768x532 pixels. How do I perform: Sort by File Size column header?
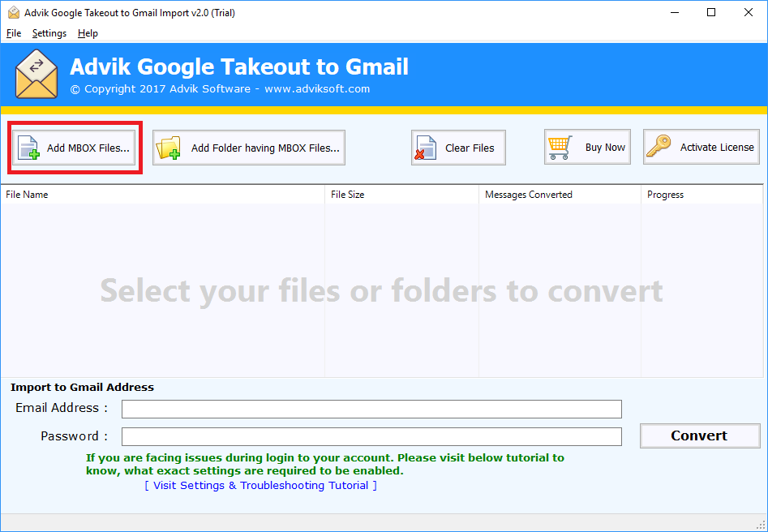click(401, 195)
